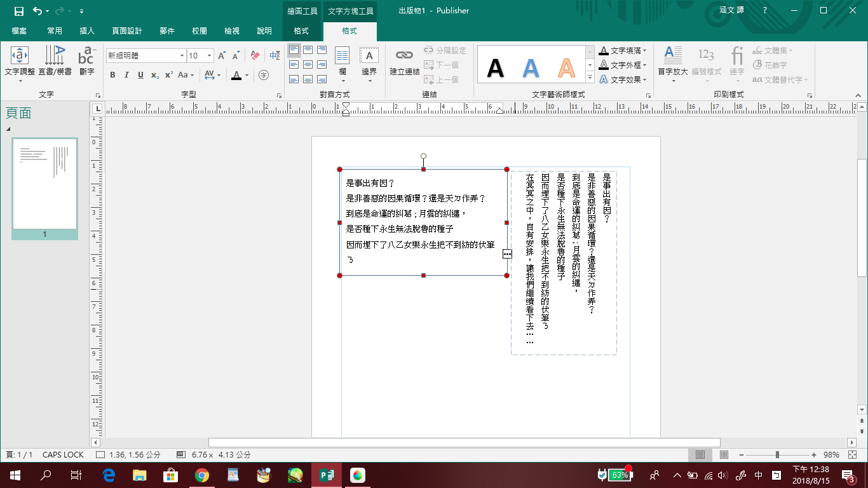Open the 頁面設計 ribbon tab
Image resolution: width=868 pixels, height=488 pixels.
point(127,31)
